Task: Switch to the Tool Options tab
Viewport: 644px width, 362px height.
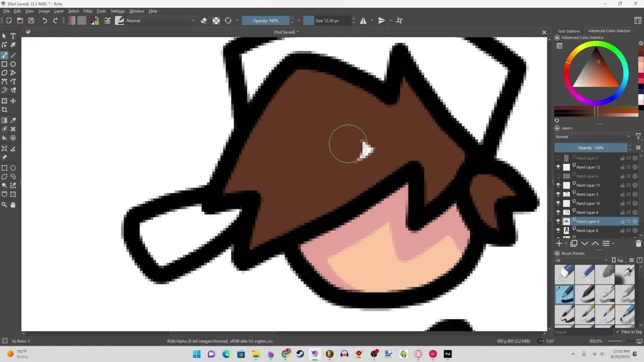Action: coord(569,31)
